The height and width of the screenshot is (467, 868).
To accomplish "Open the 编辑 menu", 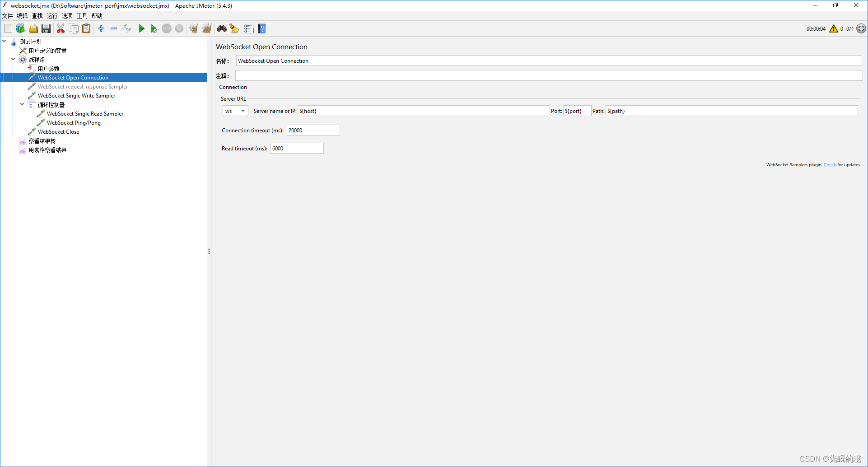I will click(x=23, y=16).
